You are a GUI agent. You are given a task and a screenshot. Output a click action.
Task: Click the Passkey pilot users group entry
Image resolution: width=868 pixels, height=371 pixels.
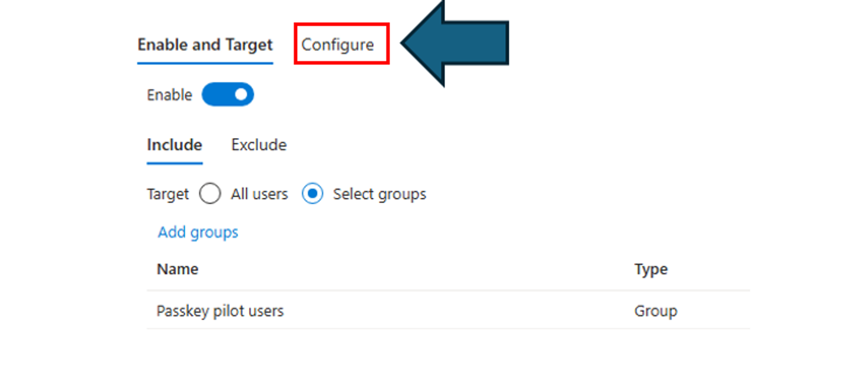(x=220, y=310)
